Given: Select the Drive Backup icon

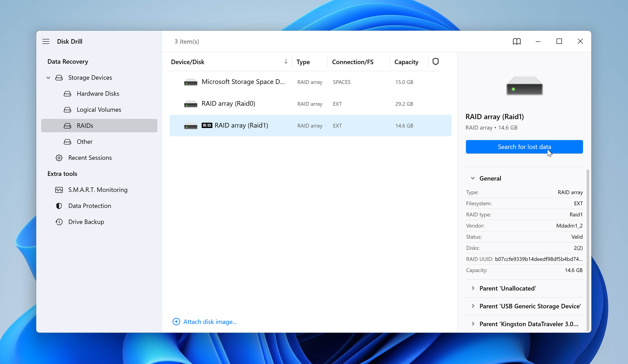Looking at the screenshot, I should coord(59,222).
